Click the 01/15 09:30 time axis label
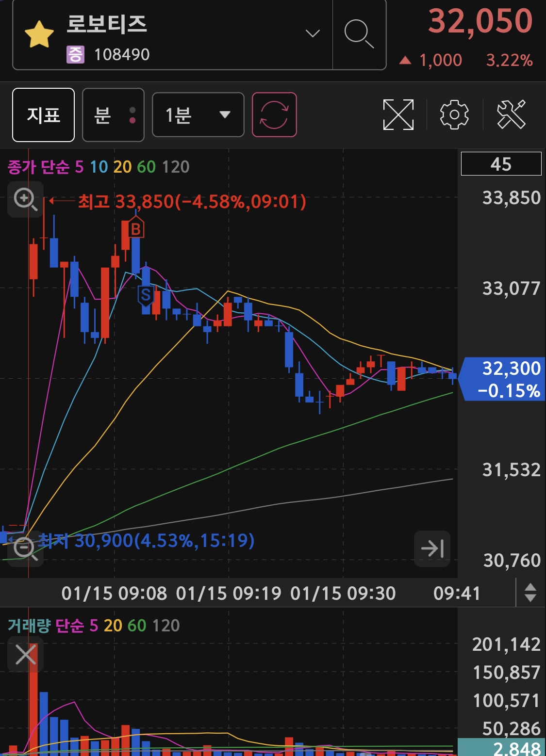Viewport: 546px width, 756px height. click(343, 594)
